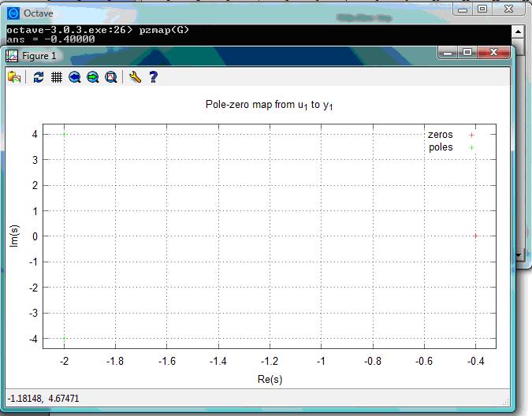
Task: Open help via question mark icon
Action: click(x=154, y=77)
